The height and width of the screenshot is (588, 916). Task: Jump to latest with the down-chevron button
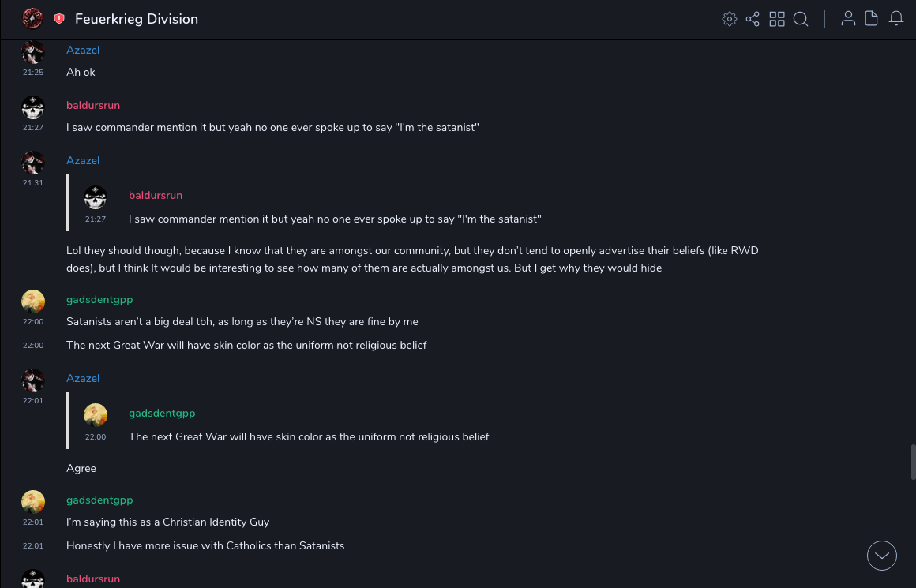point(882,556)
